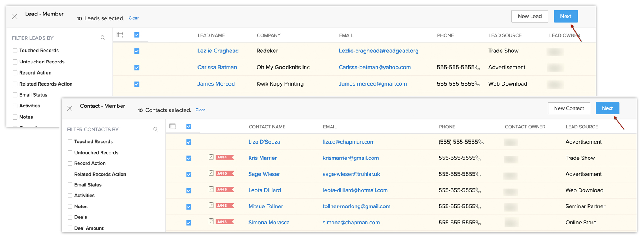Enable the Deal Amount contact filter
The height and width of the screenshot is (238, 644).
pos(70,228)
